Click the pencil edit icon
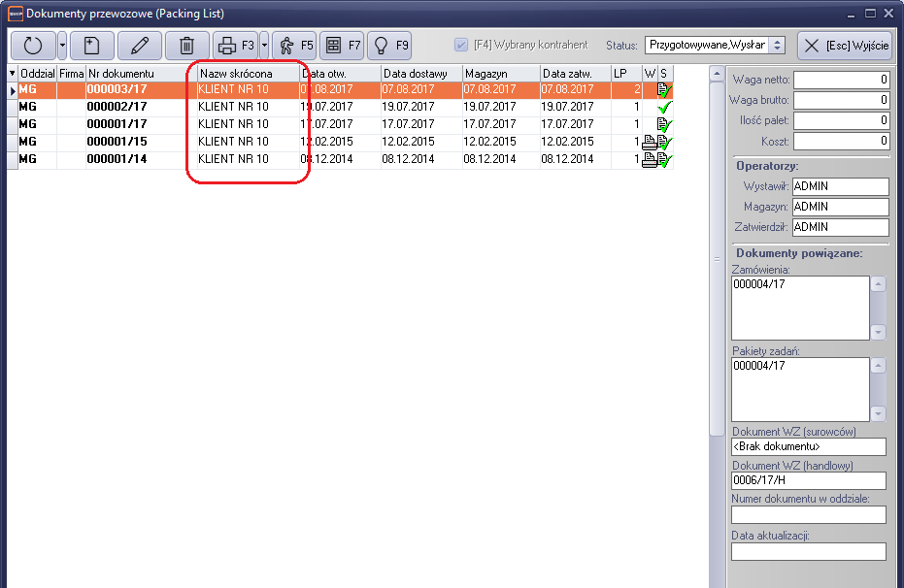The image size is (904, 588). (x=139, y=46)
